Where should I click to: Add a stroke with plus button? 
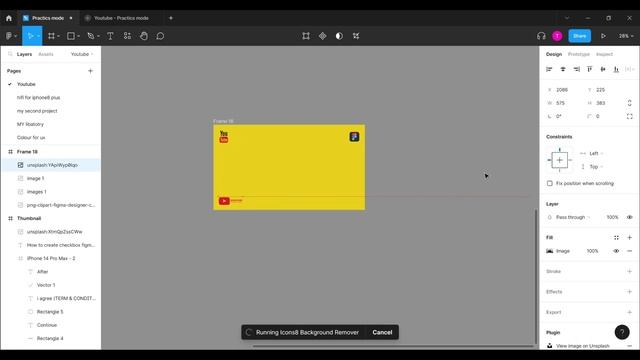click(x=629, y=271)
